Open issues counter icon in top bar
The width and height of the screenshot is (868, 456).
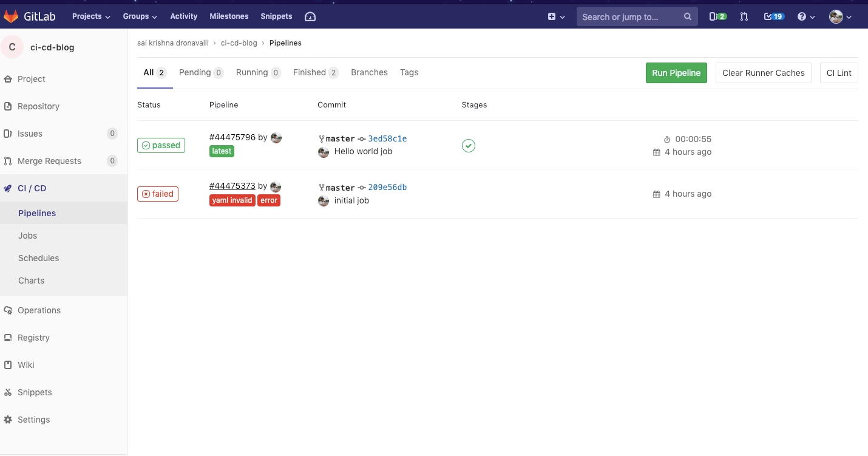tap(717, 16)
